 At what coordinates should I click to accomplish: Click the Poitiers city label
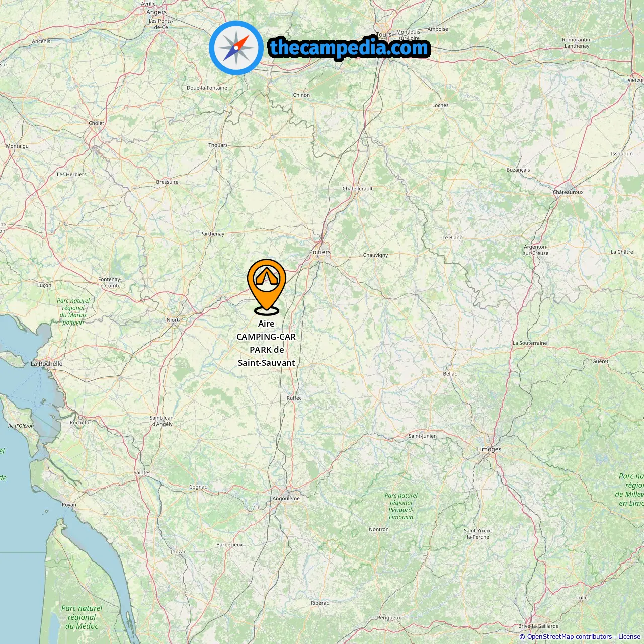(320, 252)
